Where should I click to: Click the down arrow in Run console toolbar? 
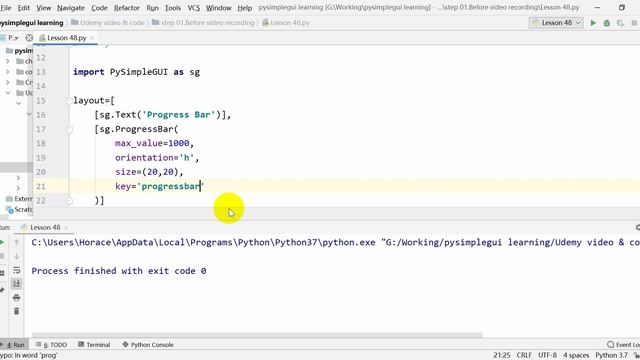(x=16, y=256)
